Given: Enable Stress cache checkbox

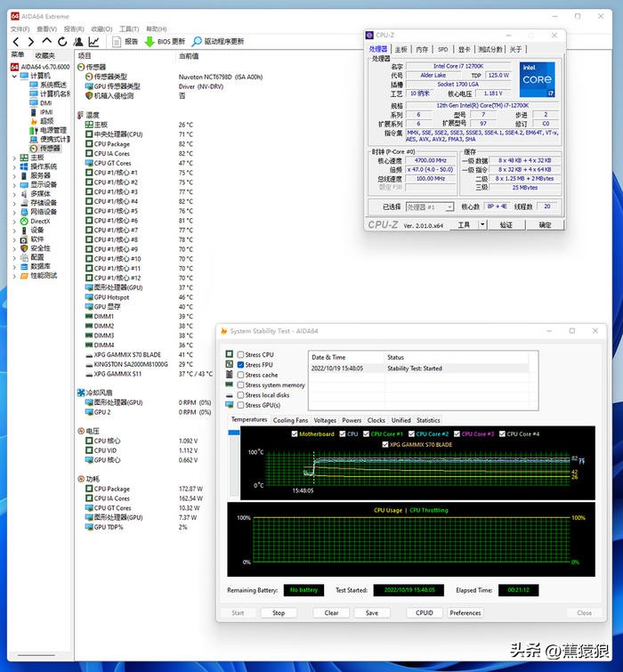Looking at the screenshot, I should click(x=241, y=375).
